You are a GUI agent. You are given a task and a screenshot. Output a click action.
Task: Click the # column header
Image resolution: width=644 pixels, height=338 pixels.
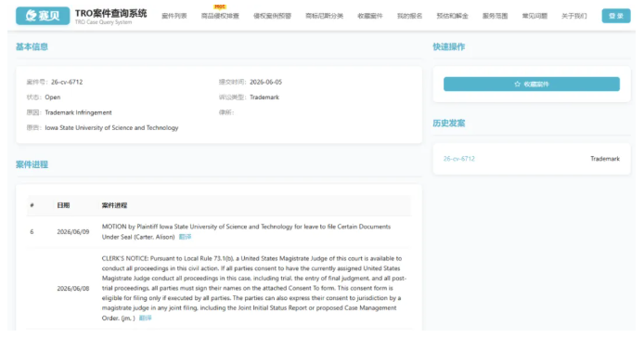[x=32, y=205]
